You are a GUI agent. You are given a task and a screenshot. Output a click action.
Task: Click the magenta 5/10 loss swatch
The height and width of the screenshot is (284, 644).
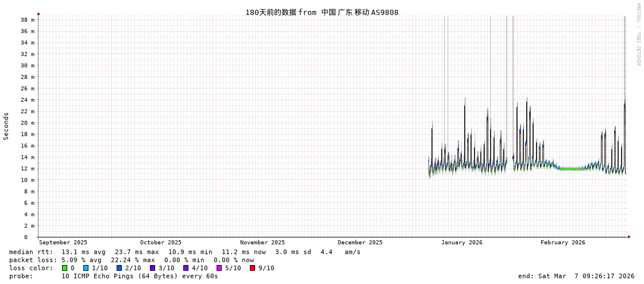[x=219, y=268]
